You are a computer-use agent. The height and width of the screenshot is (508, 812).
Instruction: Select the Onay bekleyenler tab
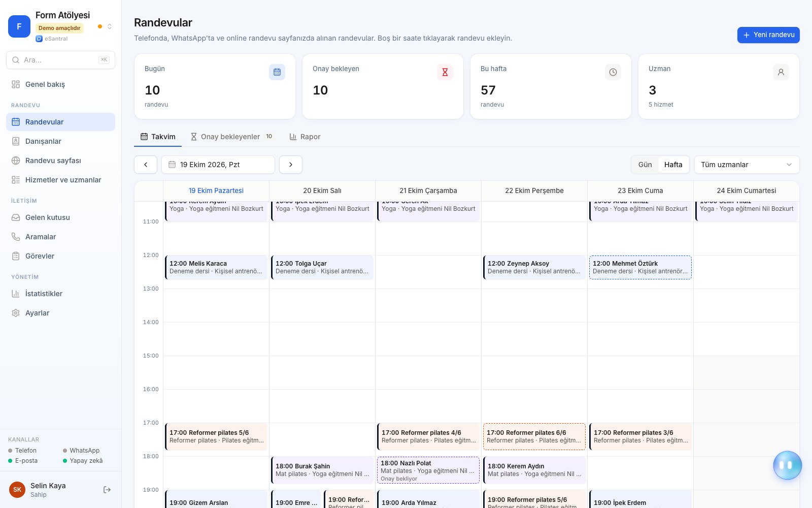tap(232, 137)
